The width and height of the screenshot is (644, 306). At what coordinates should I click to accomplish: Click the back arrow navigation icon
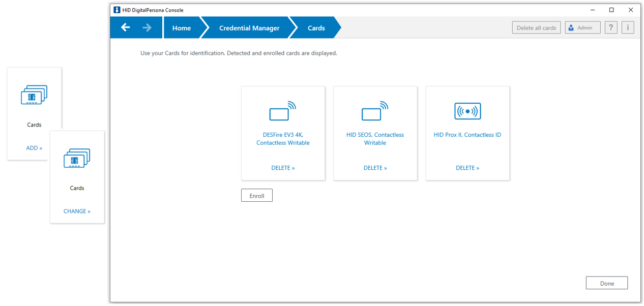(125, 27)
